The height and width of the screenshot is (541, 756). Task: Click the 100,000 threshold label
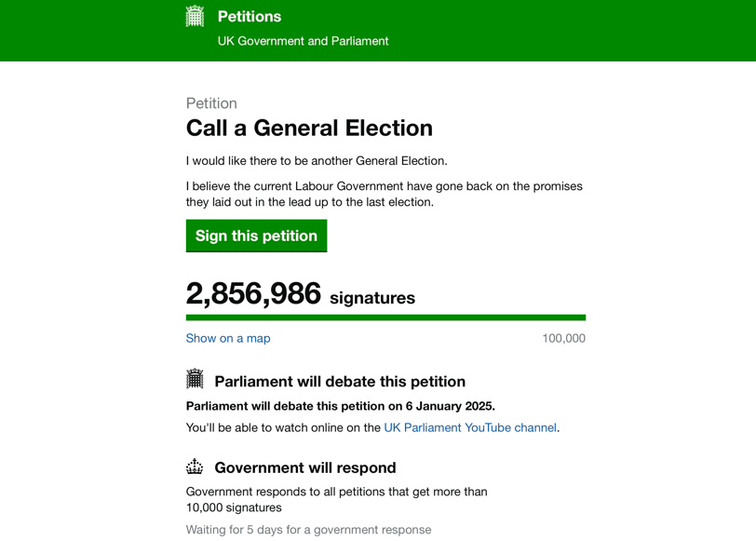563,339
